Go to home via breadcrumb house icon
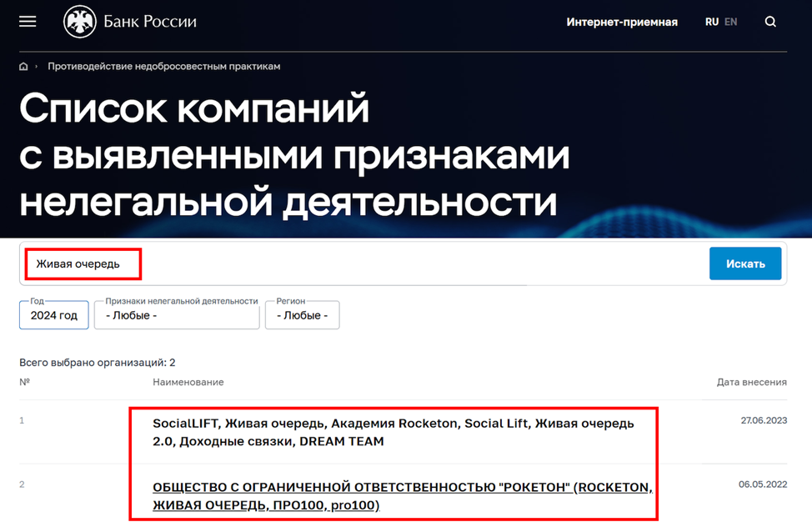Screen dimensions: 812x527 pyautogui.click(x=23, y=67)
